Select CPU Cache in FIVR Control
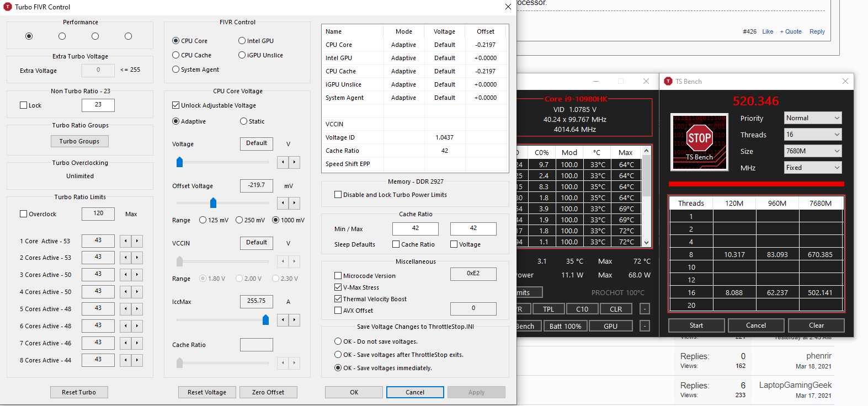The image size is (868, 406). tap(191, 55)
